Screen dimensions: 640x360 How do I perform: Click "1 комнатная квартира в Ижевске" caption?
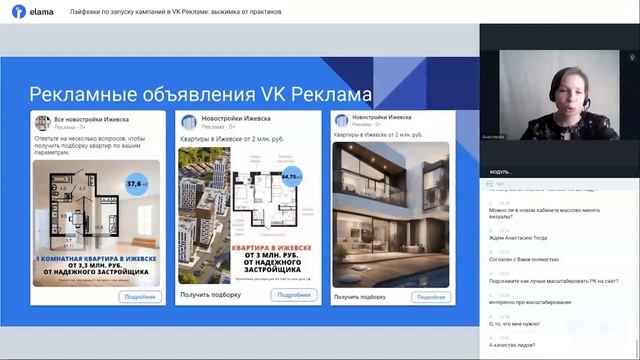point(96,259)
